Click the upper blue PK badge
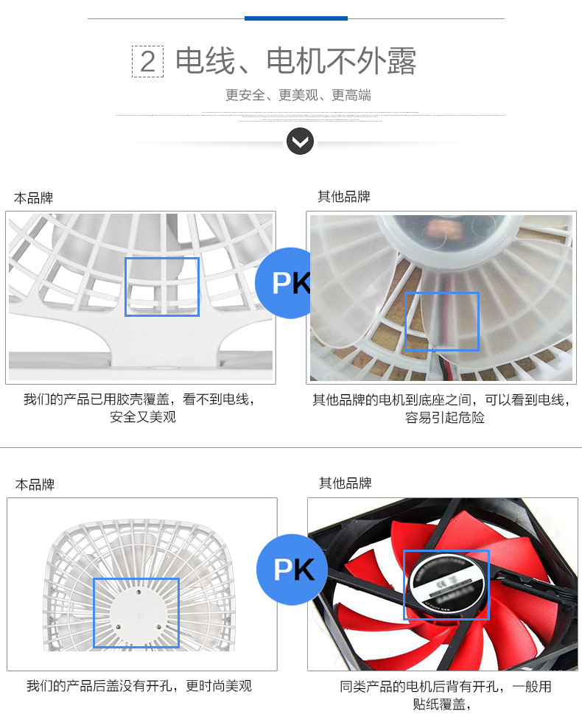 [x=283, y=283]
